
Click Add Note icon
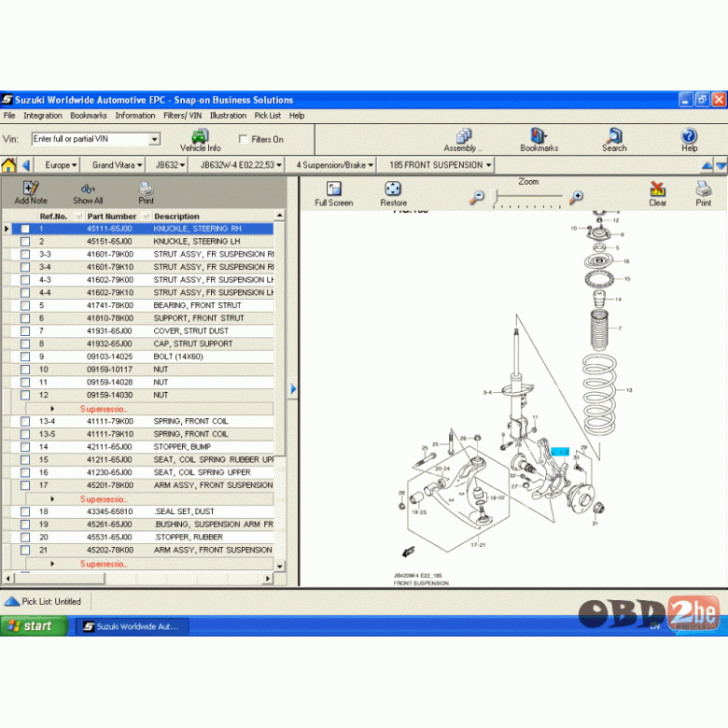click(31, 192)
